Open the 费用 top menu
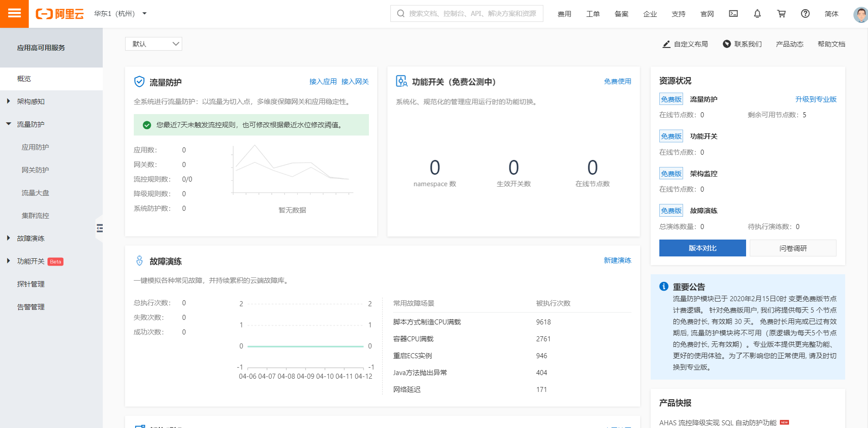Screen dimensions: 868x428 564,14
